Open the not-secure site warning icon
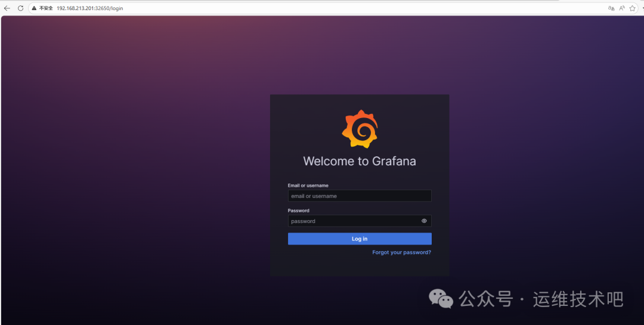Image resolution: width=644 pixels, height=325 pixels. click(x=35, y=8)
